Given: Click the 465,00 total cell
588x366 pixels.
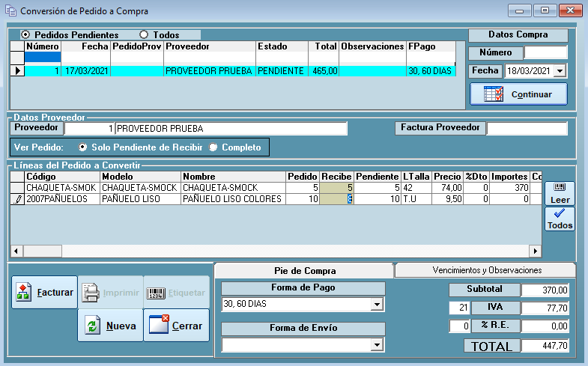Looking at the screenshot, I should coord(324,71).
